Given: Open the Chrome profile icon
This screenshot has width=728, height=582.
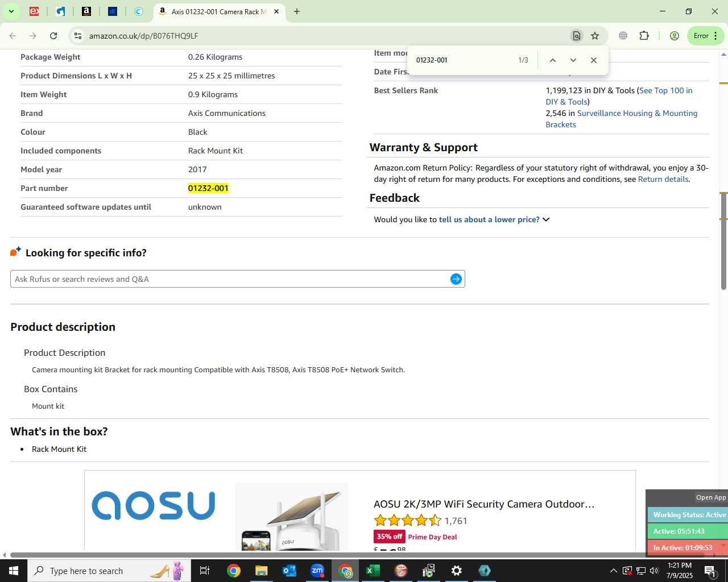Looking at the screenshot, I should tap(675, 36).
